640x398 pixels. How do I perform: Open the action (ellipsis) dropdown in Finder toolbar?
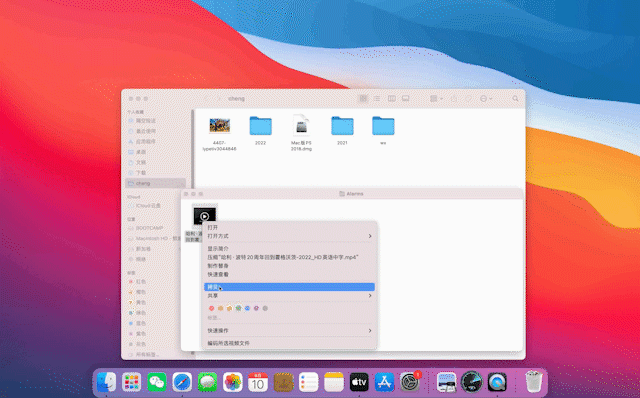tap(486, 98)
